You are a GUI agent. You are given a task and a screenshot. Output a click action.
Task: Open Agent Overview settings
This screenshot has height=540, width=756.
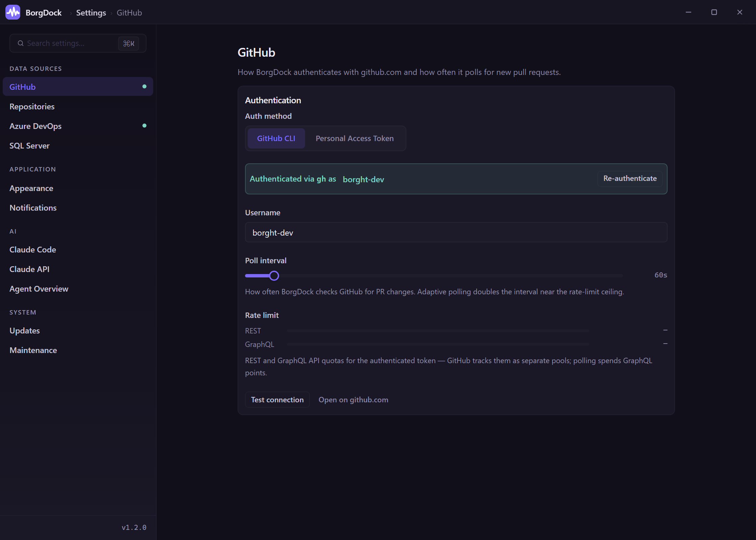[78, 289]
